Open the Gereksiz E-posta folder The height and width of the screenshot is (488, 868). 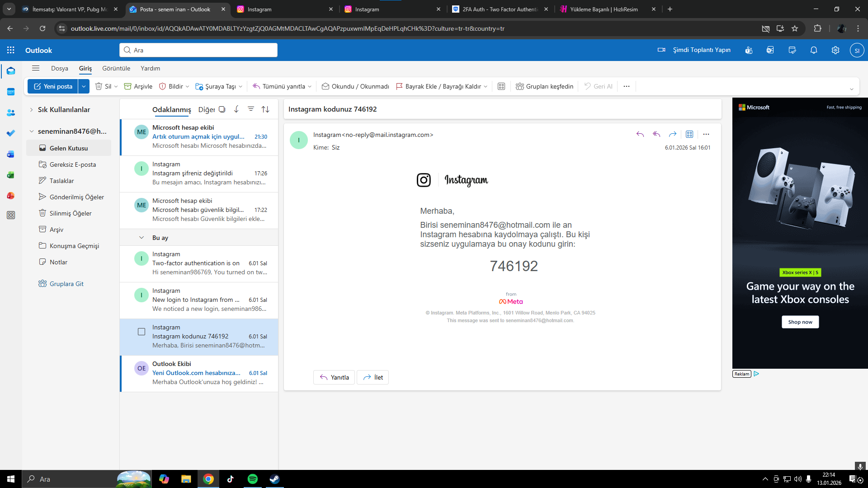pos(69,164)
